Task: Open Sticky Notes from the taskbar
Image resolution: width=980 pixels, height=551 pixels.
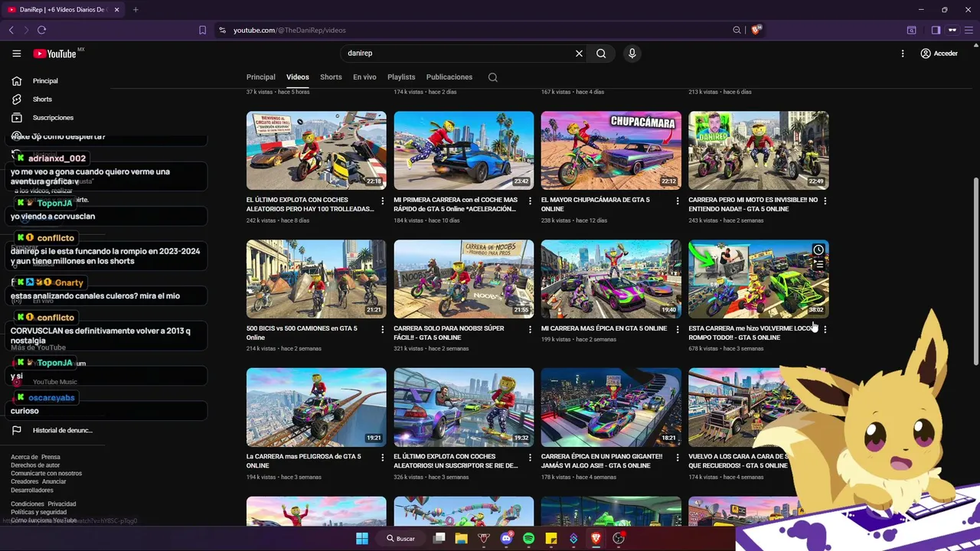Action: tap(551, 538)
